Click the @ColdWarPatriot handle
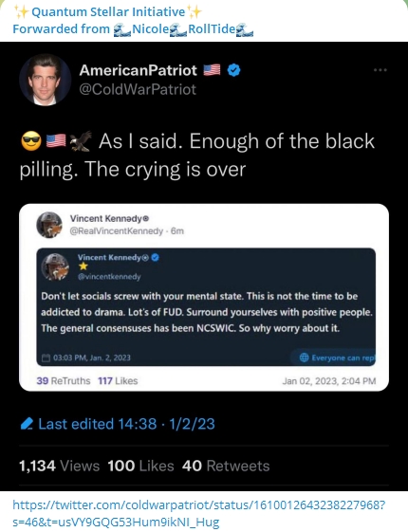The width and height of the screenshot is (408, 532). [138, 89]
